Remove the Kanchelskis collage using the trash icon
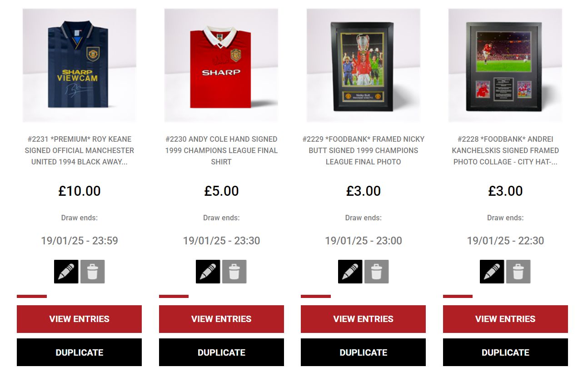This screenshot has height=377, width=588. [x=518, y=272]
